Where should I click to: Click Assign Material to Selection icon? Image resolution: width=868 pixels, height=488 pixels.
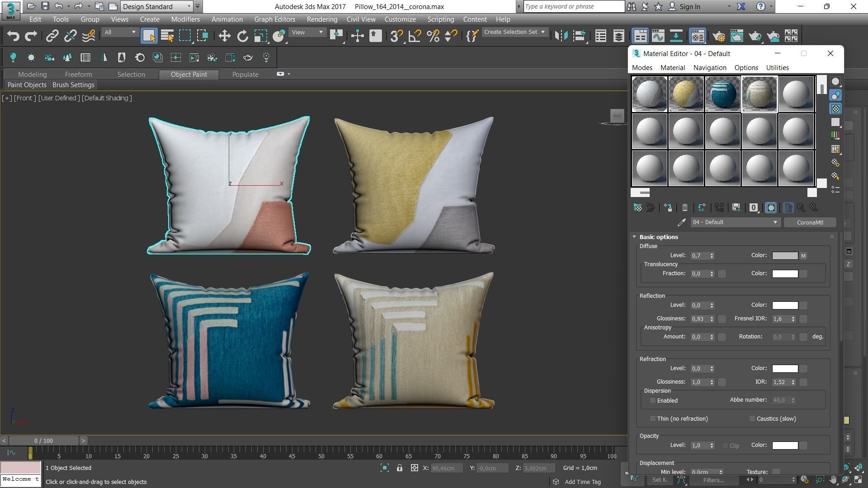(668, 208)
